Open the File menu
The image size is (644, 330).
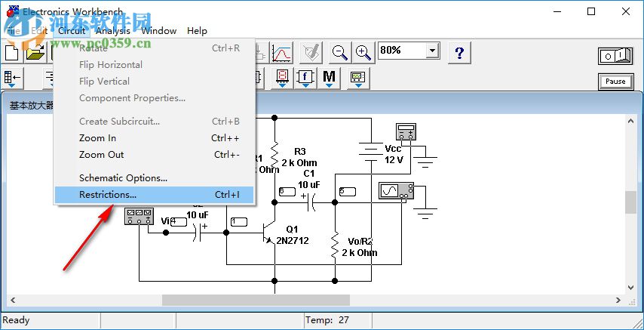click(13, 31)
